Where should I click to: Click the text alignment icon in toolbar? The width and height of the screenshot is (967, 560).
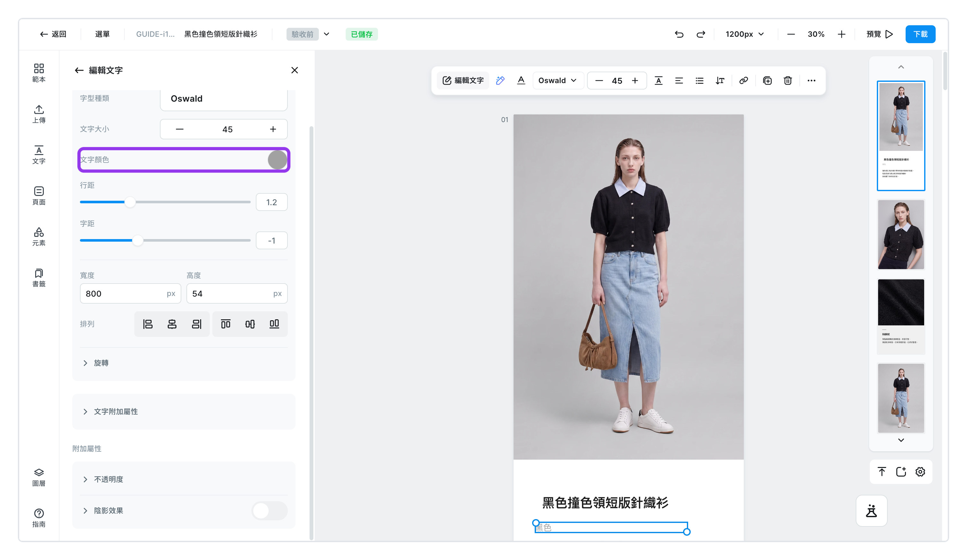click(679, 81)
